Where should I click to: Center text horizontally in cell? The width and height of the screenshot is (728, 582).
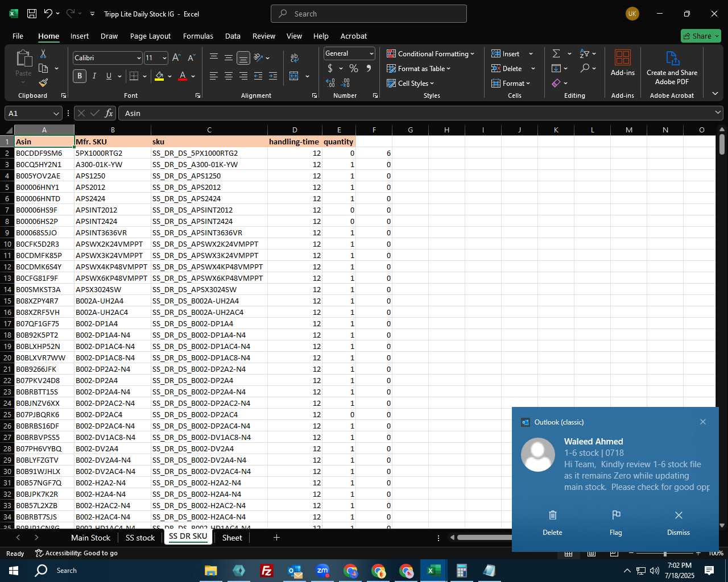click(x=229, y=76)
